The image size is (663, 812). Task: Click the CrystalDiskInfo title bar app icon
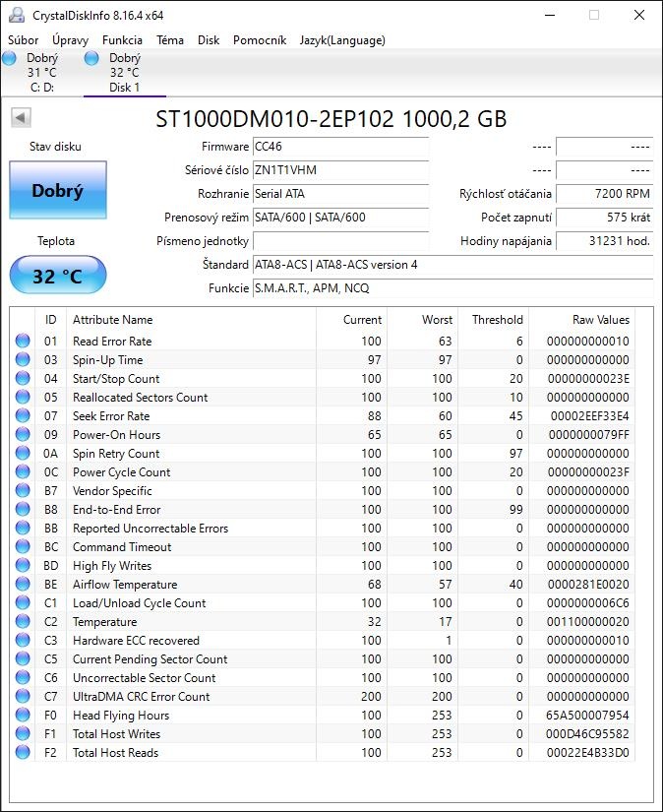[17, 15]
